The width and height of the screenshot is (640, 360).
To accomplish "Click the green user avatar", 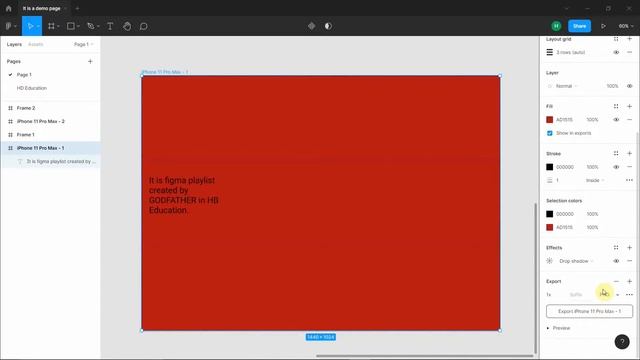I will coord(556,26).
